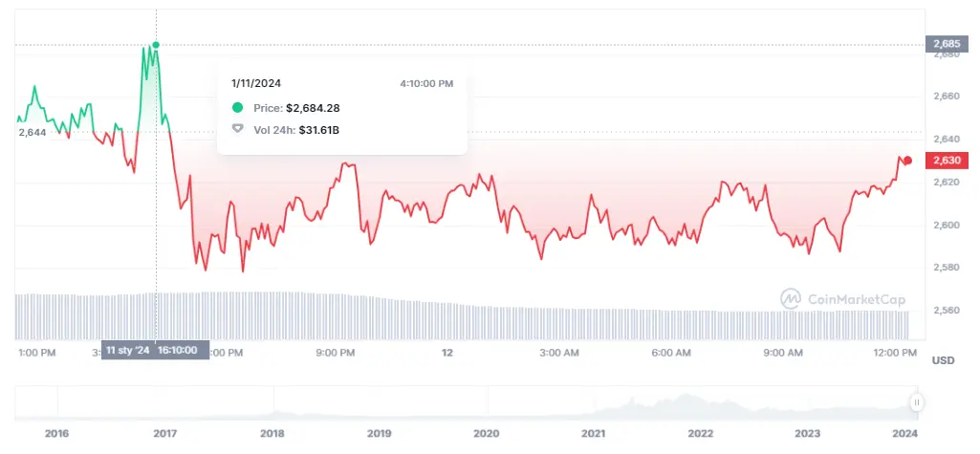Click the 12:00 PM time axis label
This screenshot has height=454, width=980.
[x=895, y=353]
